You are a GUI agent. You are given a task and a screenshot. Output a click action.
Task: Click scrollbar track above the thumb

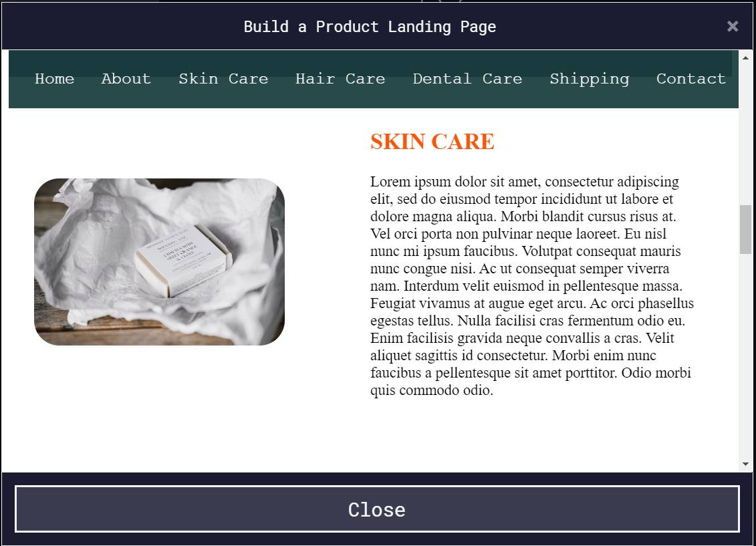coord(745,135)
